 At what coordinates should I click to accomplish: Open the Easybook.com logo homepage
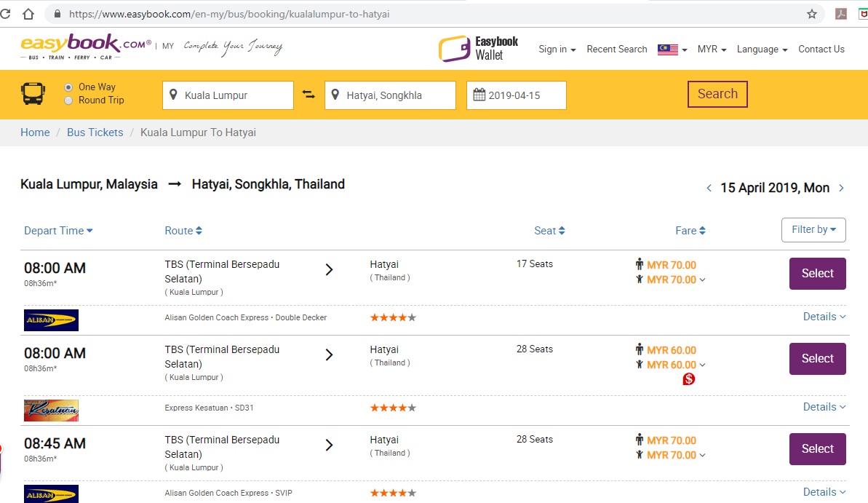[x=86, y=47]
